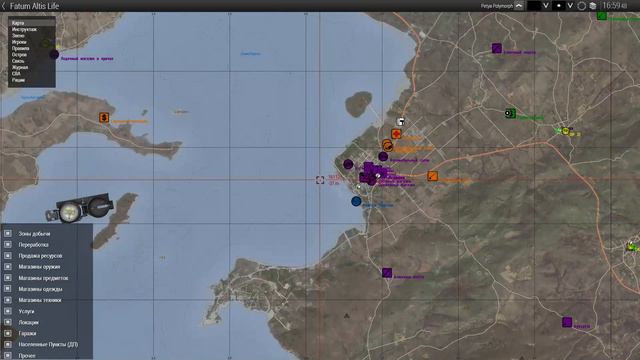Screen dimensions: 640x360
Task: Collapse the player name chevron next to Petya Polymorph
Action: point(519,6)
